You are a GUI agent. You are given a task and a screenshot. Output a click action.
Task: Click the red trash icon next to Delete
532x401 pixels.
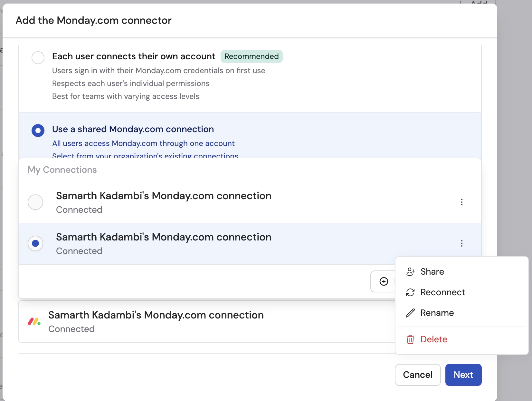[410, 339]
